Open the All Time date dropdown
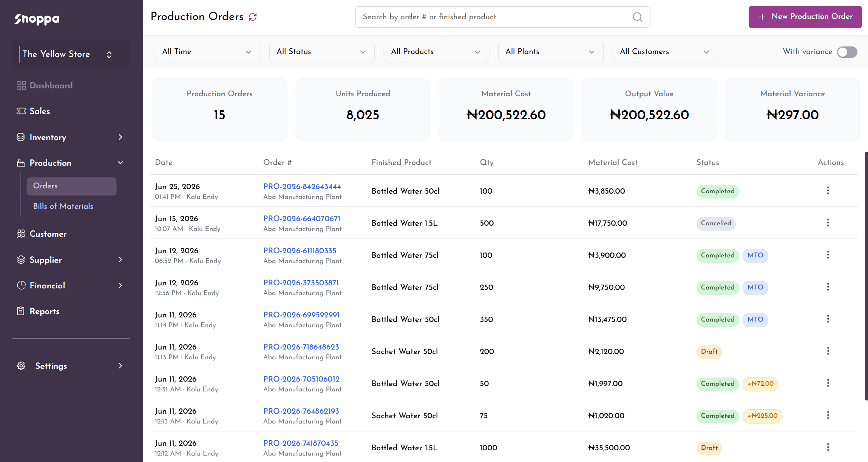The width and height of the screenshot is (868, 462). [x=207, y=52]
